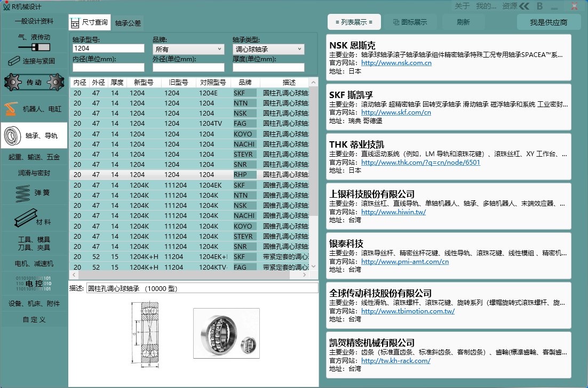
Task: Open the NSK website link
Action: (396, 63)
